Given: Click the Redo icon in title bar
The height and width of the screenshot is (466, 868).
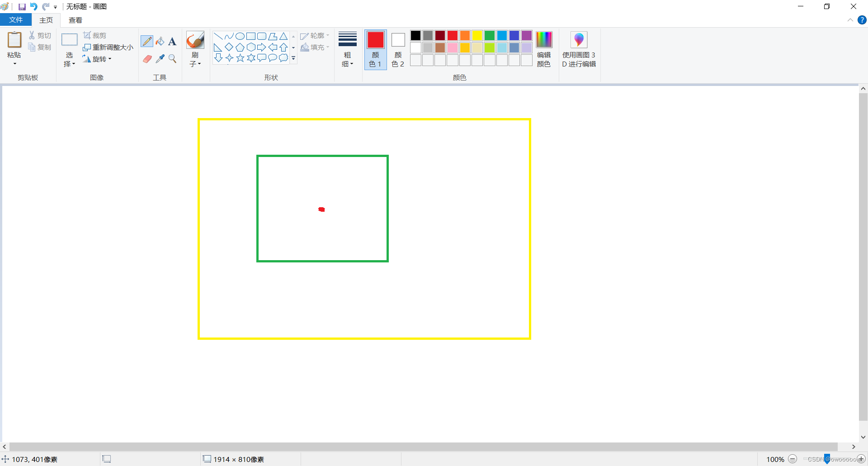Looking at the screenshot, I should (46, 7).
